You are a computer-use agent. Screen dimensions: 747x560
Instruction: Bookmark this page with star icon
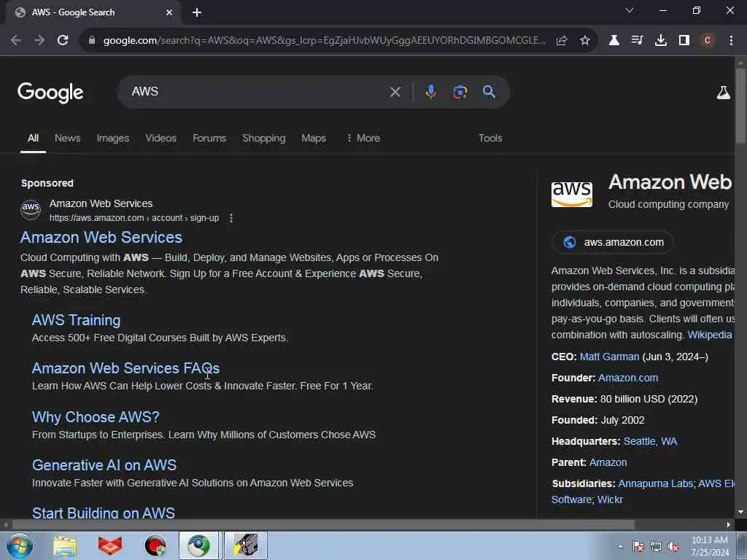[585, 41]
